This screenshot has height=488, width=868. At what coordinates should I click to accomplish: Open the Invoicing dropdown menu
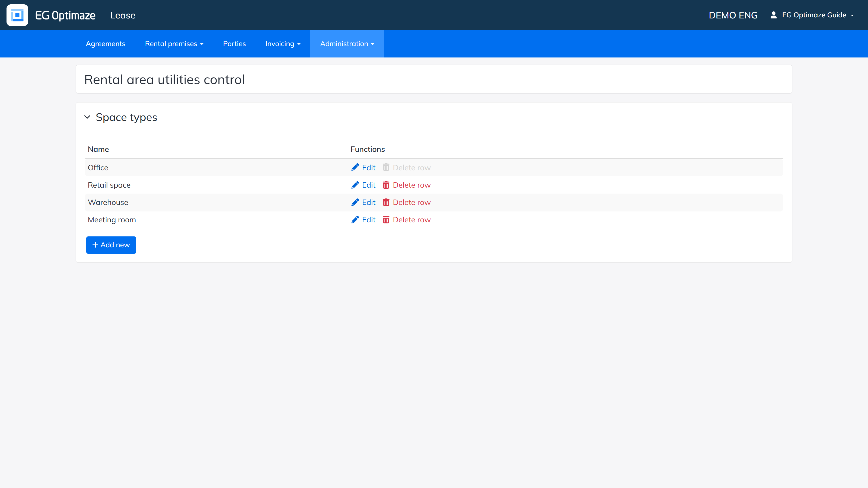pos(283,44)
